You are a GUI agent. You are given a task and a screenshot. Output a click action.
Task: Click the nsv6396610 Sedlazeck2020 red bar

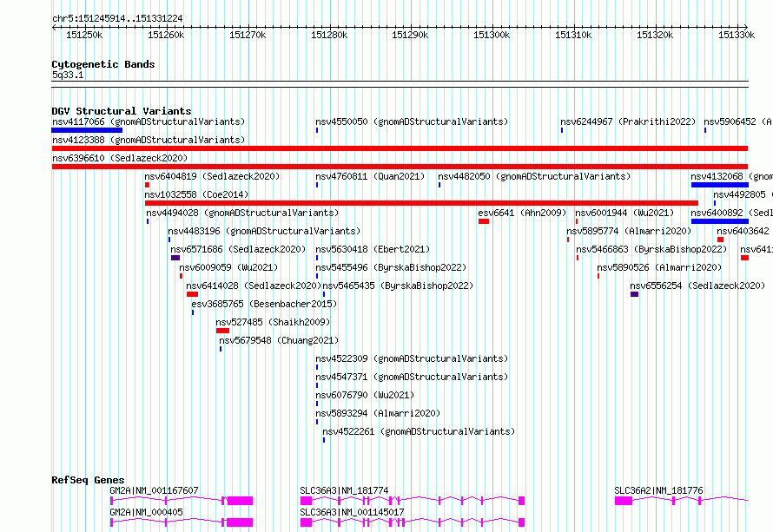pyautogui.click(x=400, y=167)
